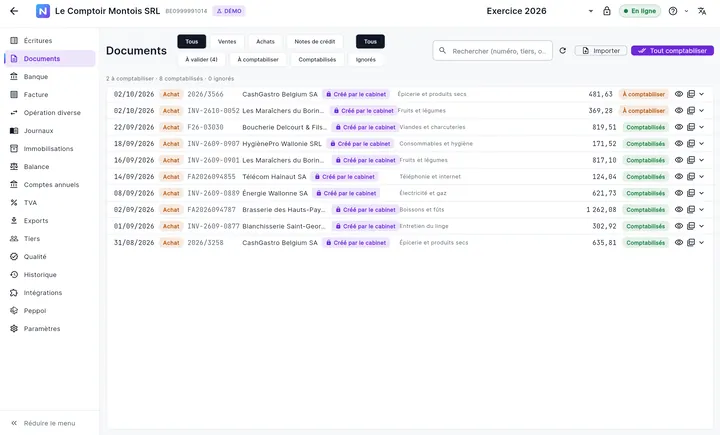The width and height of the screenshot is (720, 435).
Task: Open Journaux in the sidebar
Action: point(50,130)
